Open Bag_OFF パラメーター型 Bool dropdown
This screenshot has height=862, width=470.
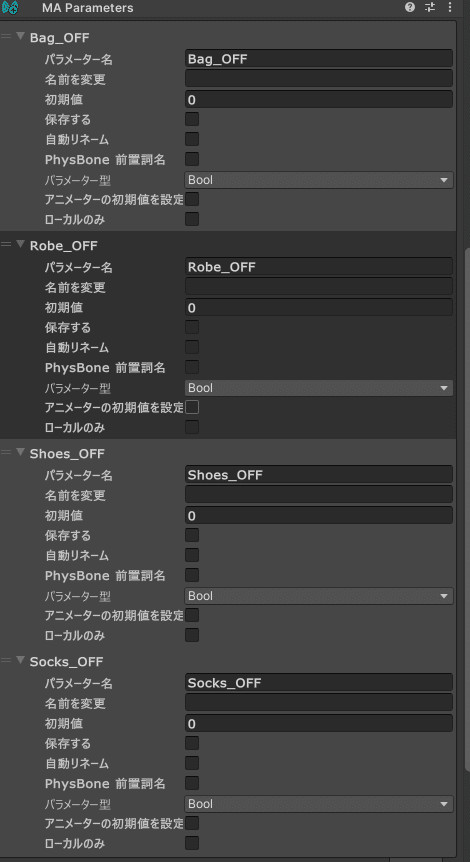tap(319, 180)
